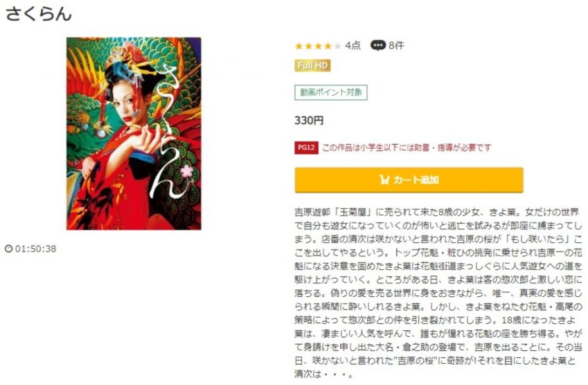Open the さくらん movie poster image
Viewport: 588px width, 385px height.
point(134,134)
